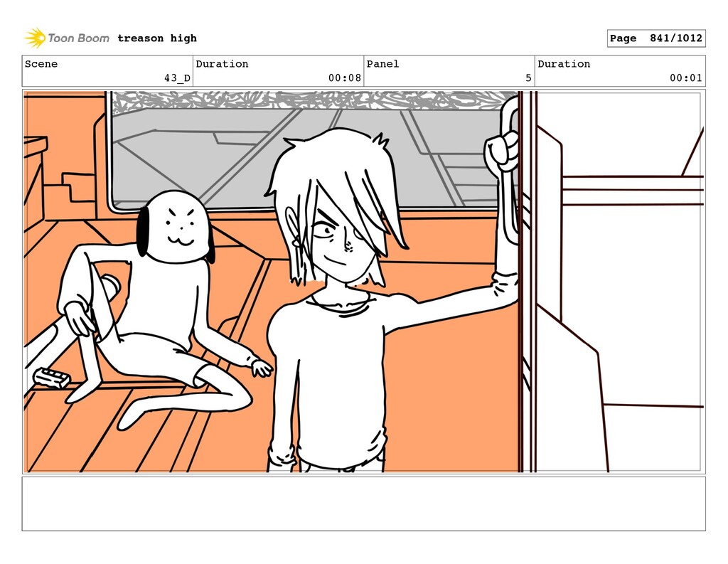Image resolution: width=728 pixels, height=564 pixels.
Task: Select scene value '43_D'
Action: [177, 78]
